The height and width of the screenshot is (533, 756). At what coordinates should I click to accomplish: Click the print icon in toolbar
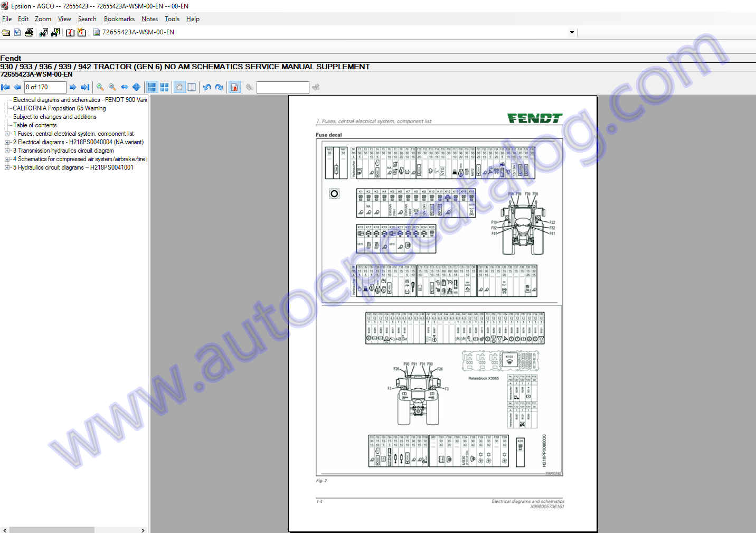click(29, 32)
